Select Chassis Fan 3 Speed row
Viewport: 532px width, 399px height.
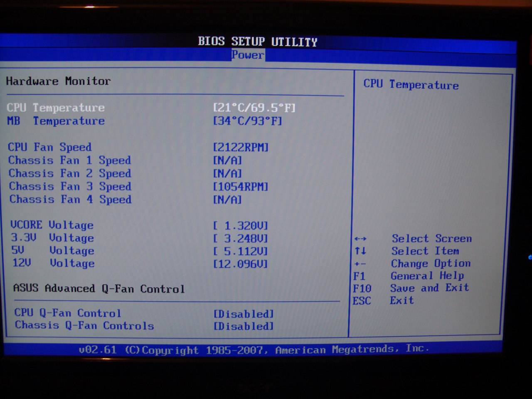click(x=70, y=186)
